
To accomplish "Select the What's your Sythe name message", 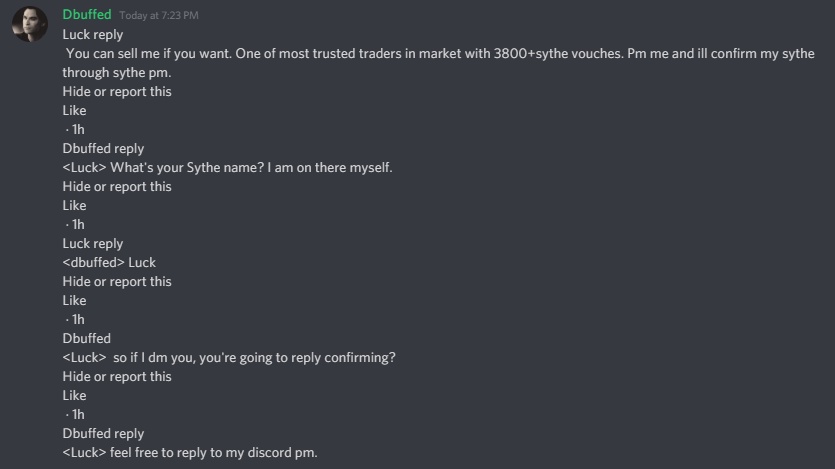I will tap(227, 168).
